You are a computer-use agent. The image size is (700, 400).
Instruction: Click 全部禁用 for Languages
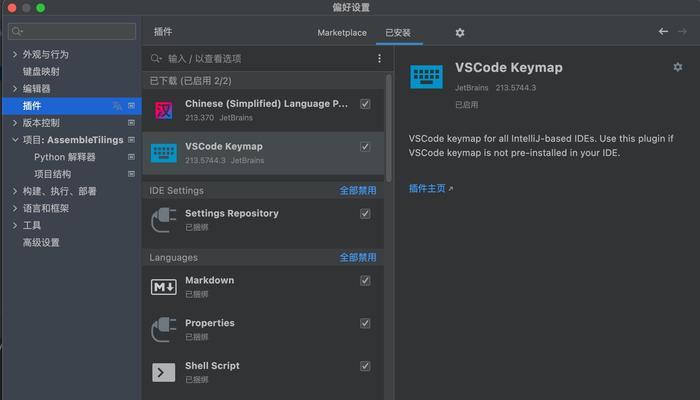(x=358, y=258)
